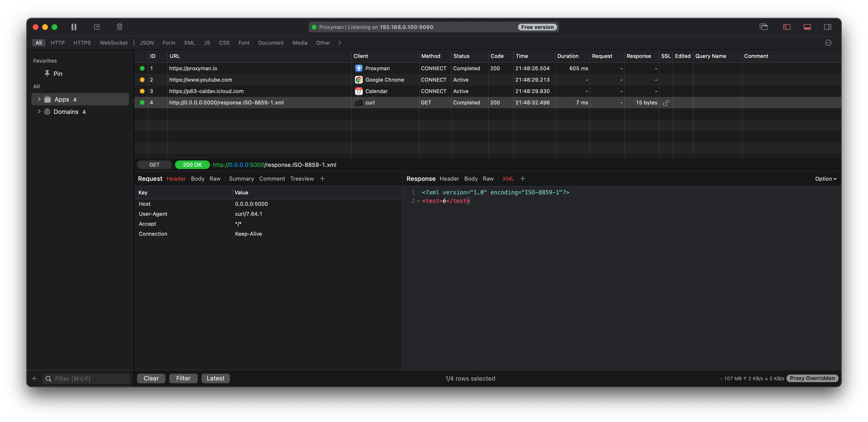Open the http://0.0.0.0:5000 response URL link
The width and height of the screenshot is (868, 422).
[238, 165]
